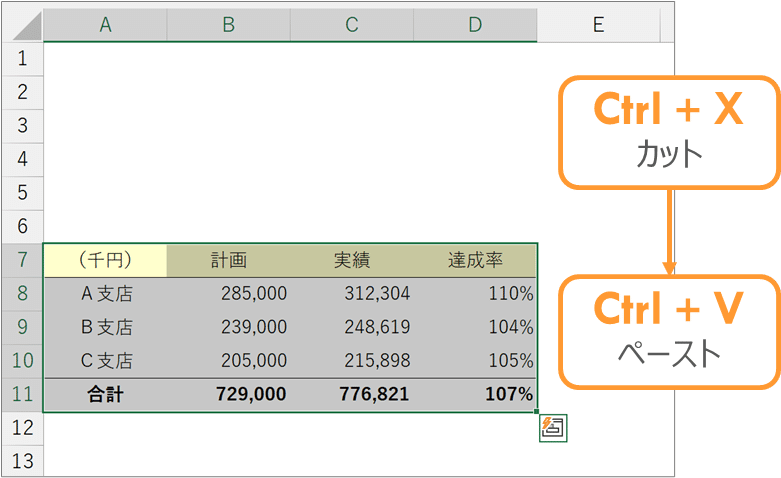Image resolution: width=781 pixels, height=478 pixels.
Task: Click the 110% cell
Action: point(475,294)
